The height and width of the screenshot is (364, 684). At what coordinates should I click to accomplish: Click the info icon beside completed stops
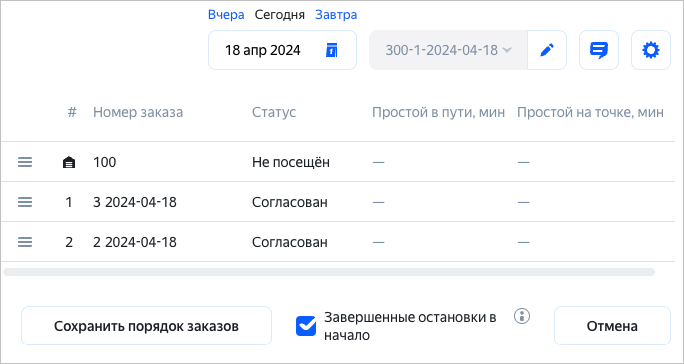(522, 316)
